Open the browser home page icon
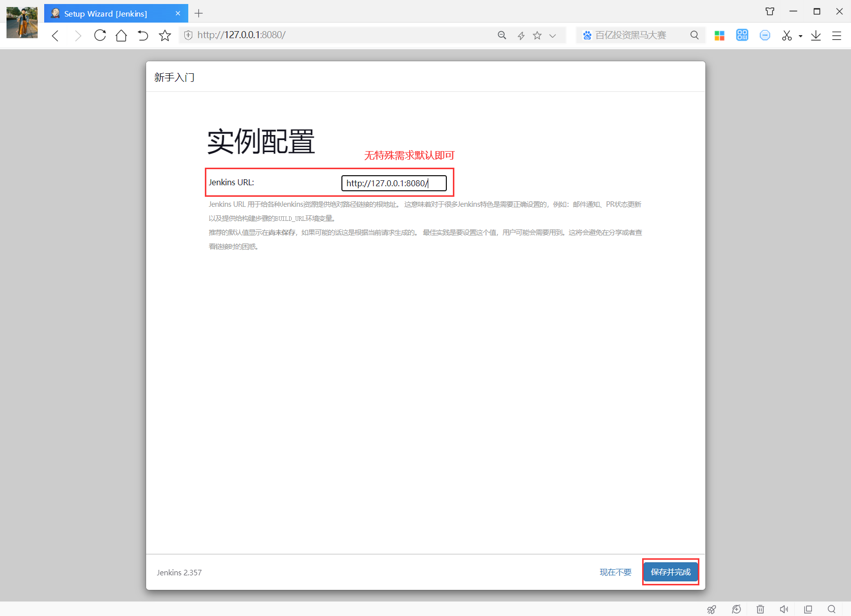The image size is (851, 616). click(121, 35)
